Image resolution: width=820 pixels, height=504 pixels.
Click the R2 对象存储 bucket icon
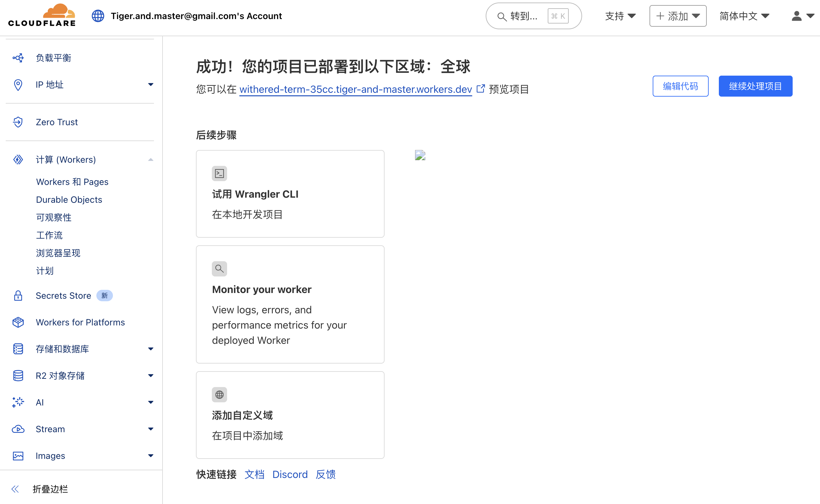pos(18,376)
